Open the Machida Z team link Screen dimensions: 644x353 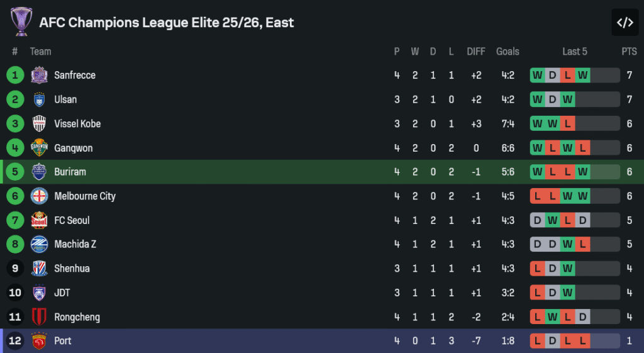(x=75, y=244)
